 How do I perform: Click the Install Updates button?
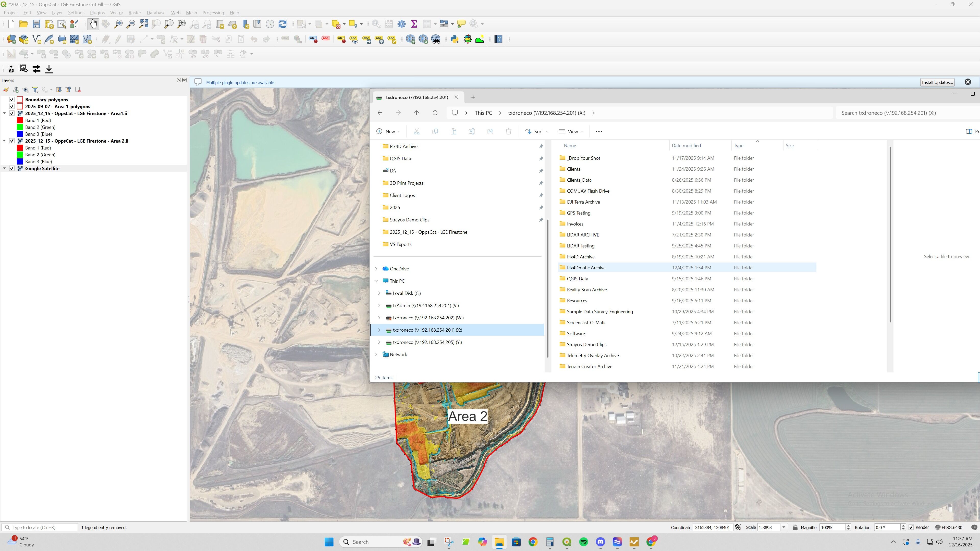937,82
